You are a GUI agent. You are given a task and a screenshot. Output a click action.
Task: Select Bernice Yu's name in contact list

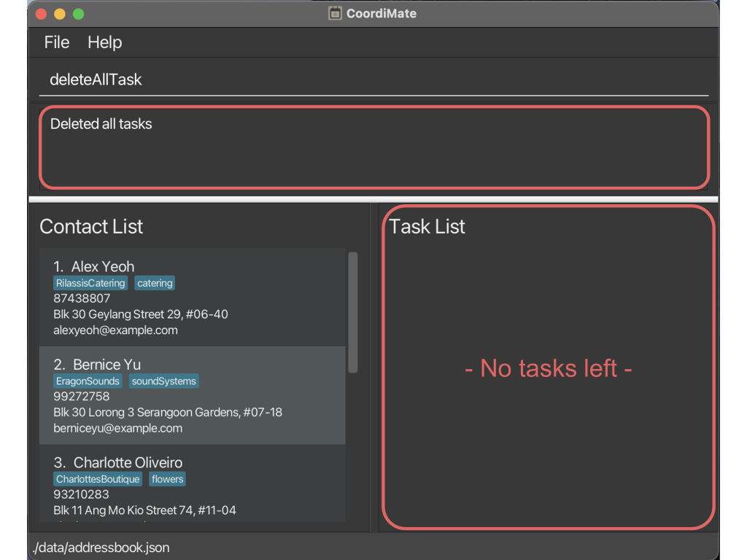point(107,365)
